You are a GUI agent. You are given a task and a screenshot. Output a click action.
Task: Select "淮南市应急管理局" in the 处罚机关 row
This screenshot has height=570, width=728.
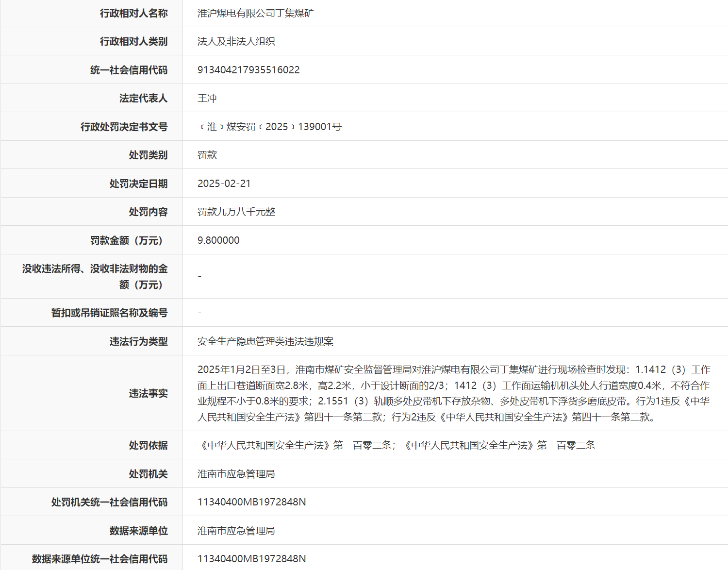(x=236, y=474)
